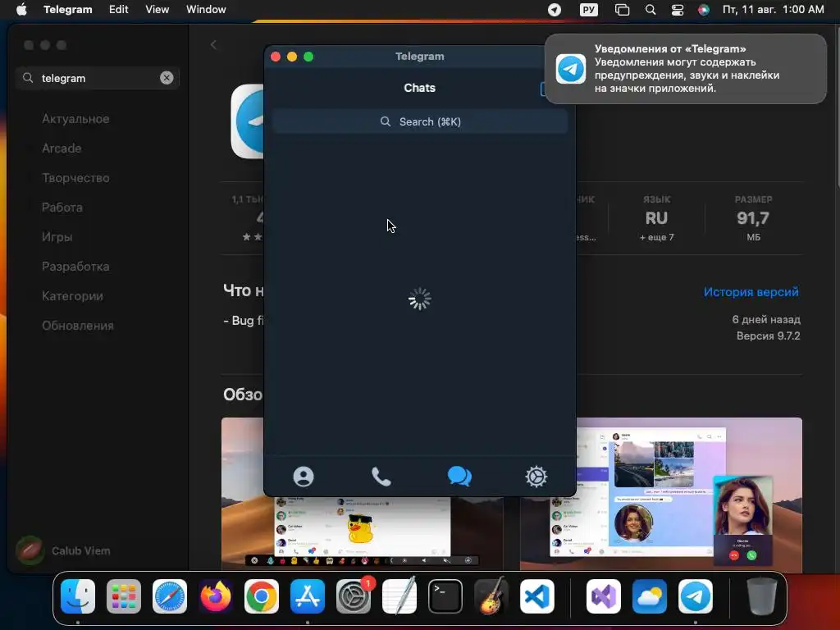Open Trash from the Dock

tap(762, 596)
